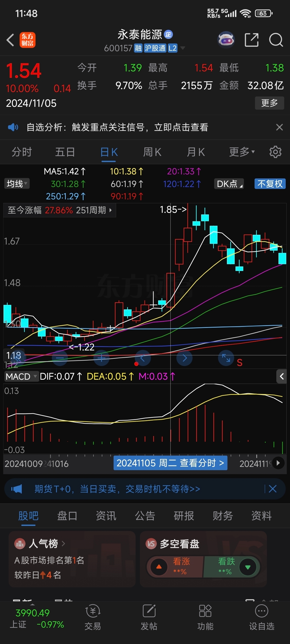Close the 期货T+0 promotion banner

pyautogui.click(x=273, y=489)
